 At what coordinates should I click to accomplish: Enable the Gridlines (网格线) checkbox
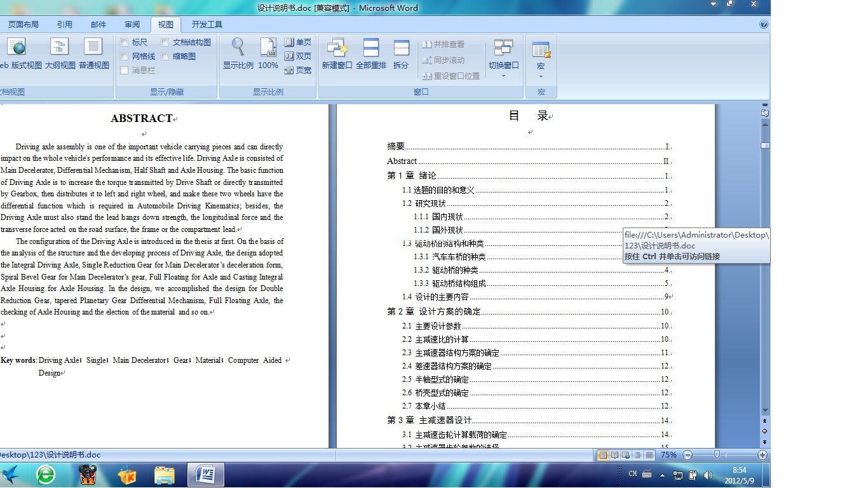point(125,57)
